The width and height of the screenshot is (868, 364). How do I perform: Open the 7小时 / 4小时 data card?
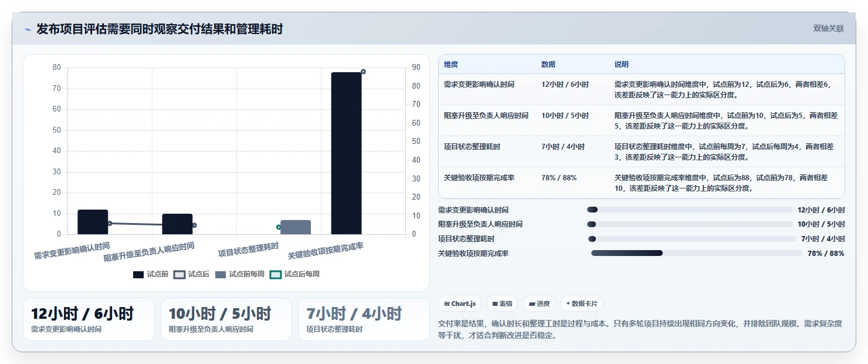click(364, 319)
